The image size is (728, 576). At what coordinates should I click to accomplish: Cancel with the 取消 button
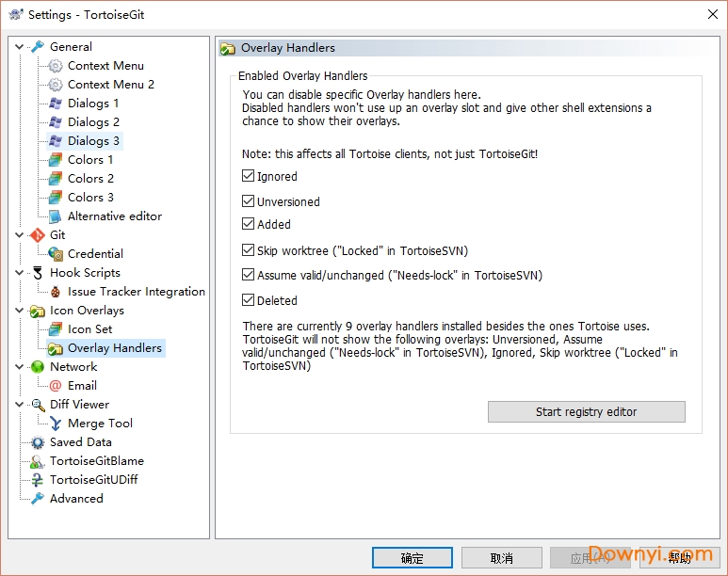pyautogui.click(x=502, y=558)
